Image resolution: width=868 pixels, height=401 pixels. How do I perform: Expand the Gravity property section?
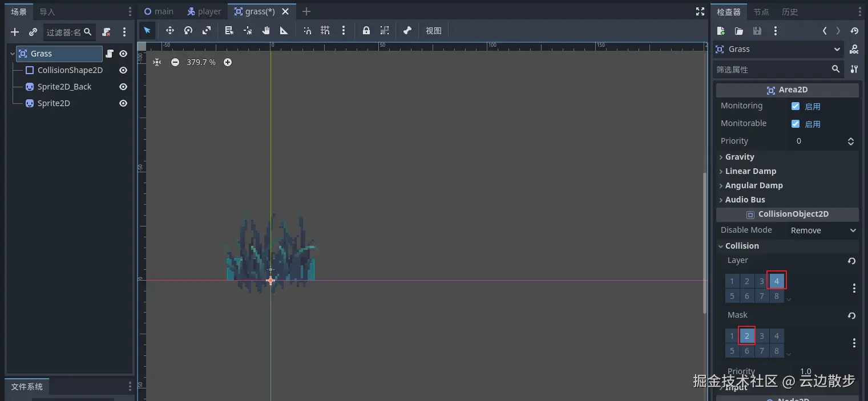pos(740,157)
